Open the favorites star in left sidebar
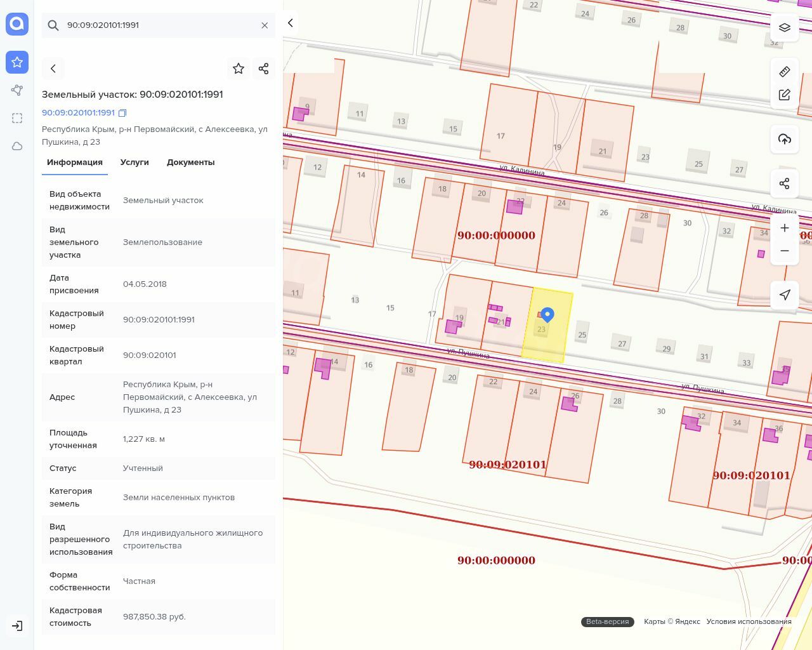 point(17,62)
